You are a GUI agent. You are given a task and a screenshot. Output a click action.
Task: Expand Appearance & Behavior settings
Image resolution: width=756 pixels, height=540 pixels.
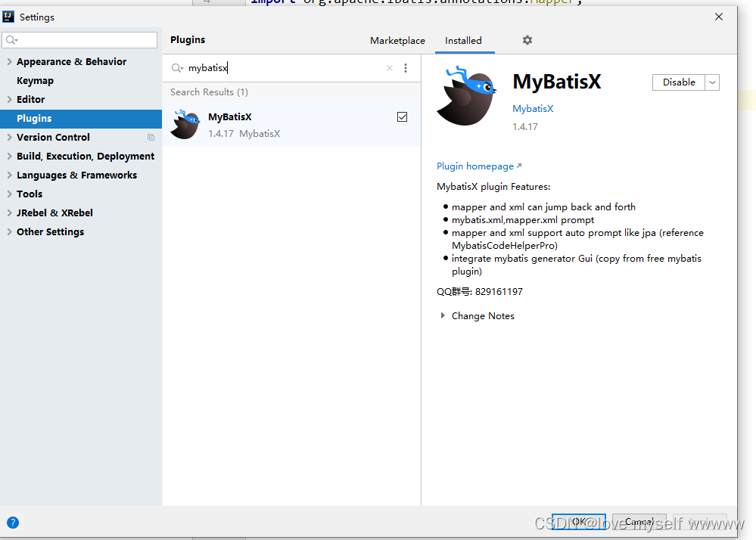pyautogui.click(x=9, y=62)
